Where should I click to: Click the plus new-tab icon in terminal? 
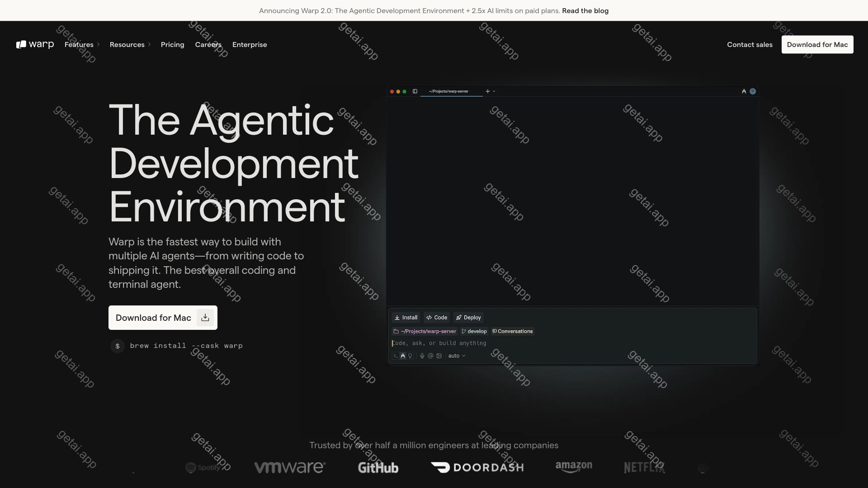[488, 91]
